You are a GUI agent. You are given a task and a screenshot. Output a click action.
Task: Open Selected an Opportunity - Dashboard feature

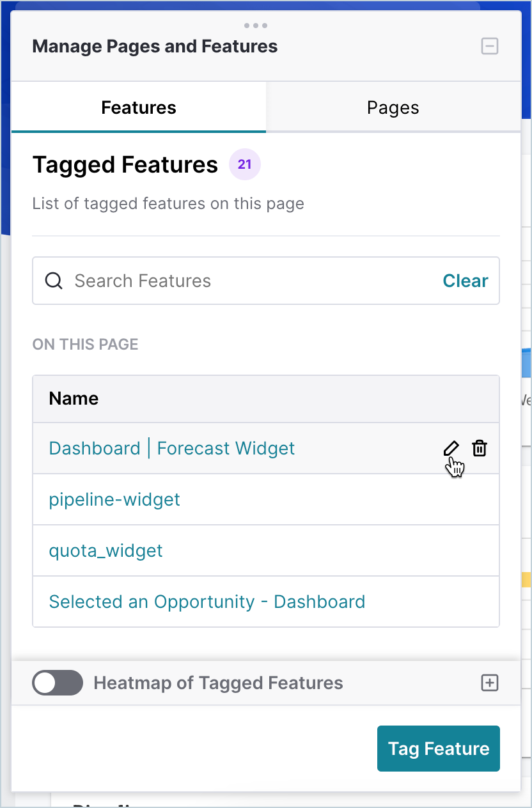click(207, 602)
